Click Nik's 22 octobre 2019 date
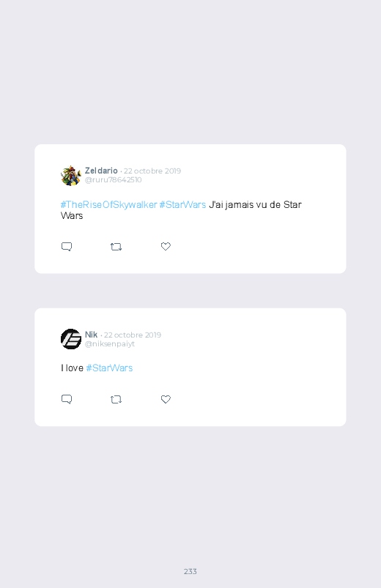The image size is (381, 588). pos(133,335)
